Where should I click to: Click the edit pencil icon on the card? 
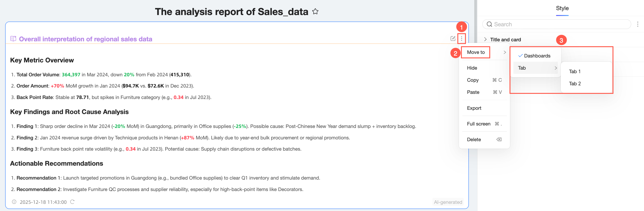point(453,38)
